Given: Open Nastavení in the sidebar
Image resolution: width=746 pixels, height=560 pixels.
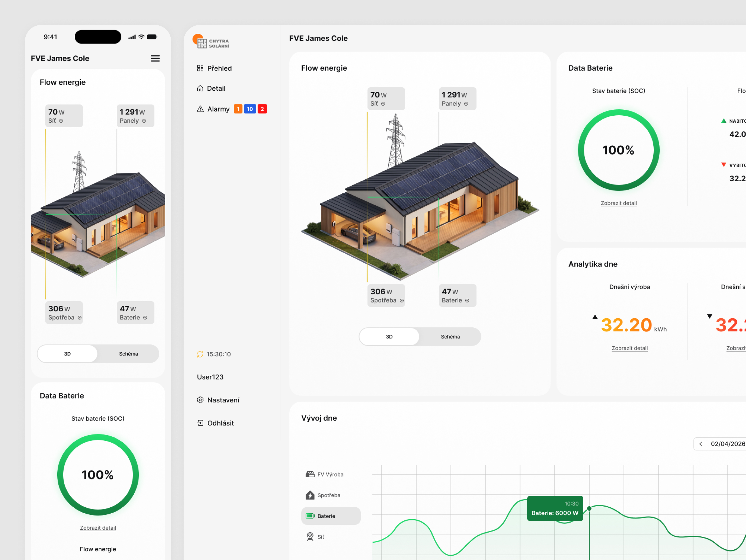Looking at the screenshot, I should (218, 400).
